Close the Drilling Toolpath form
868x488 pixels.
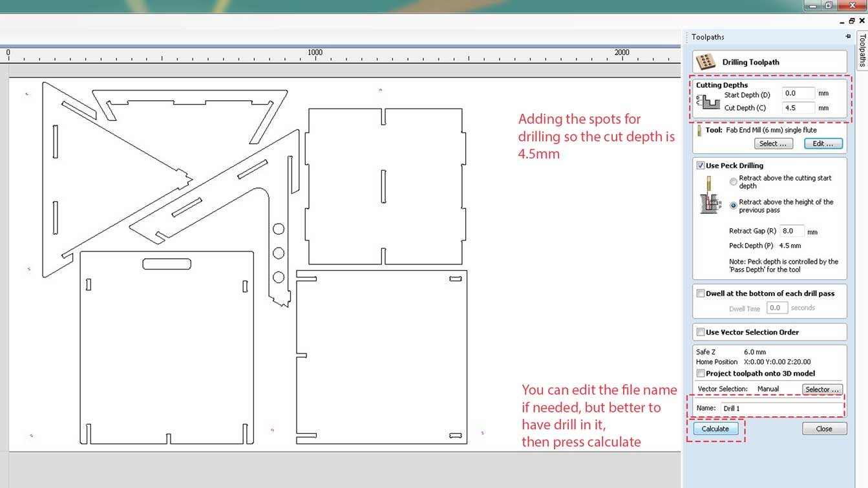coord(824,429)
